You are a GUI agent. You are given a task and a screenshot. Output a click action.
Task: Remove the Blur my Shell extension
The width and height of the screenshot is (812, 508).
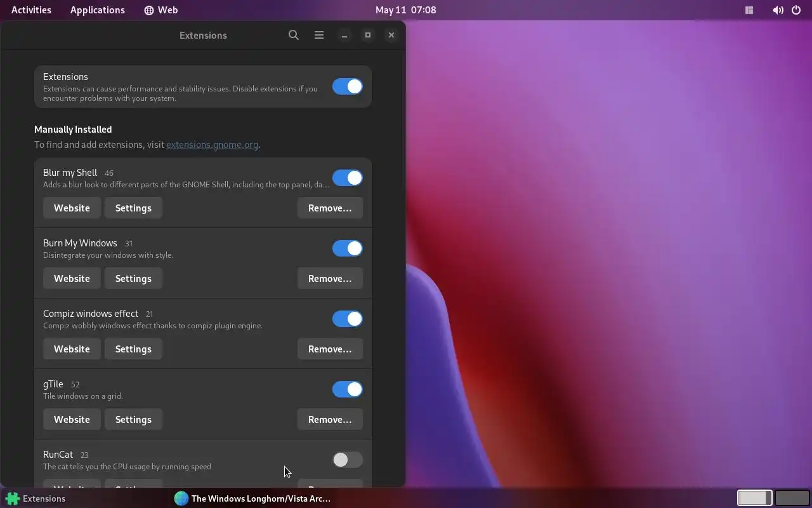point(330,208)
